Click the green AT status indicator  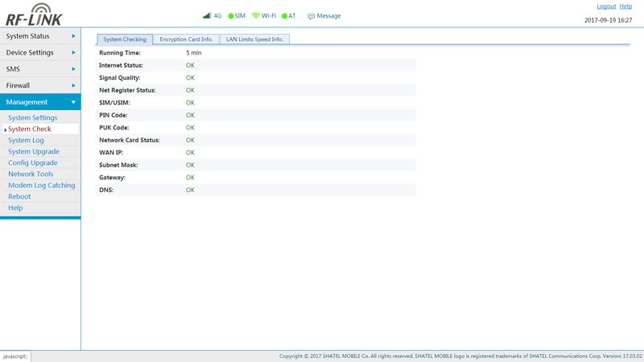[284, 16]
